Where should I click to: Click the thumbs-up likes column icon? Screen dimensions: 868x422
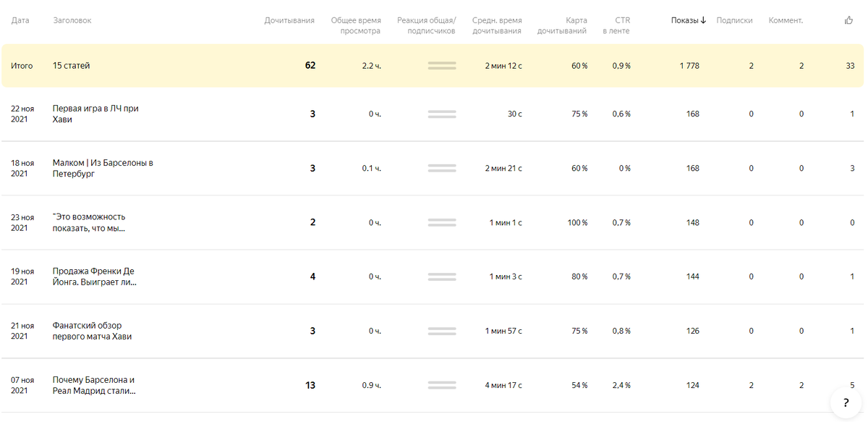tap(849, 20)
